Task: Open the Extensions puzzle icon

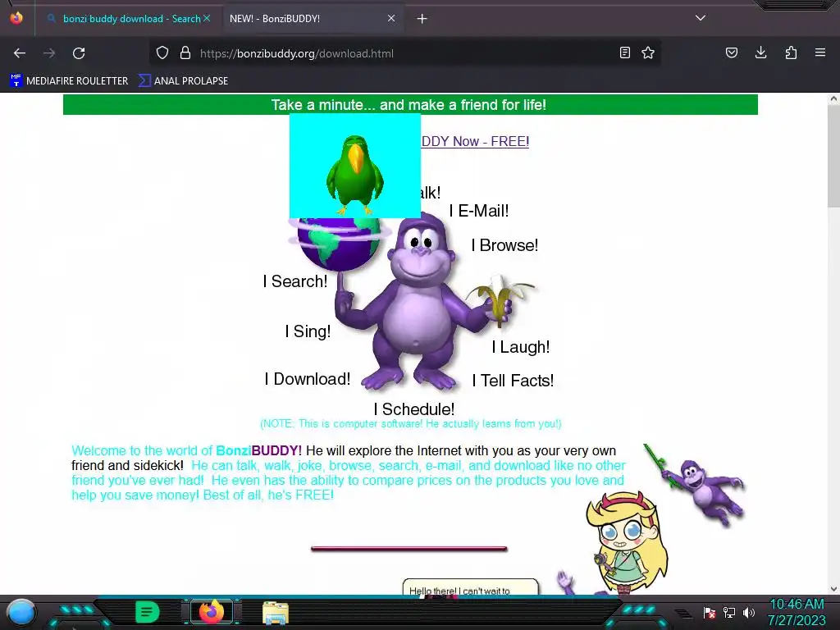Action: point(791,52)
